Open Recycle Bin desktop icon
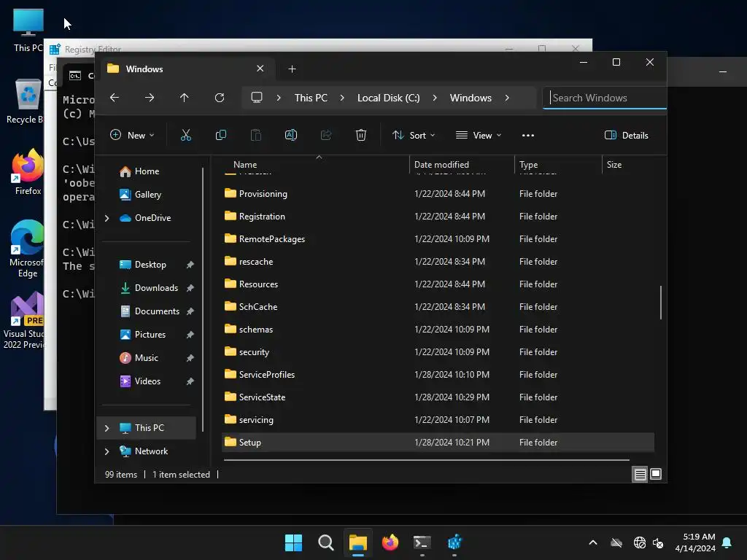Viewport: 747px width, 560px height. point(26,101)
